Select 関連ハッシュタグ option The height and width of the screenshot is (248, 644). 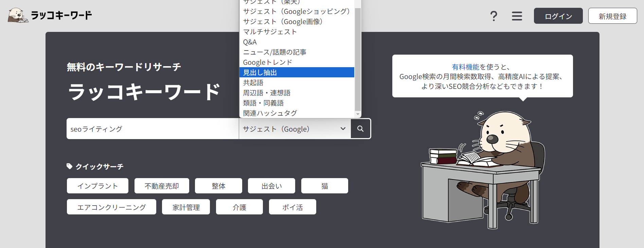click(297, 113)
